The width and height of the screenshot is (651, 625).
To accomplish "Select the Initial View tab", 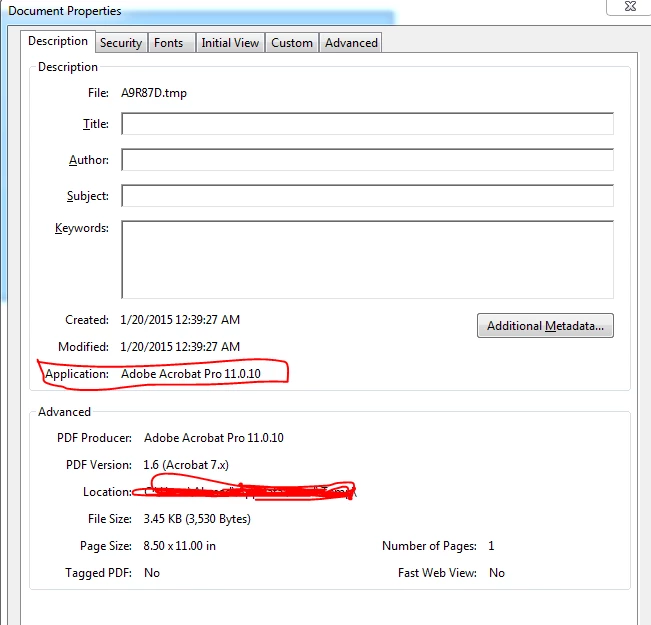I will (230, 43).
